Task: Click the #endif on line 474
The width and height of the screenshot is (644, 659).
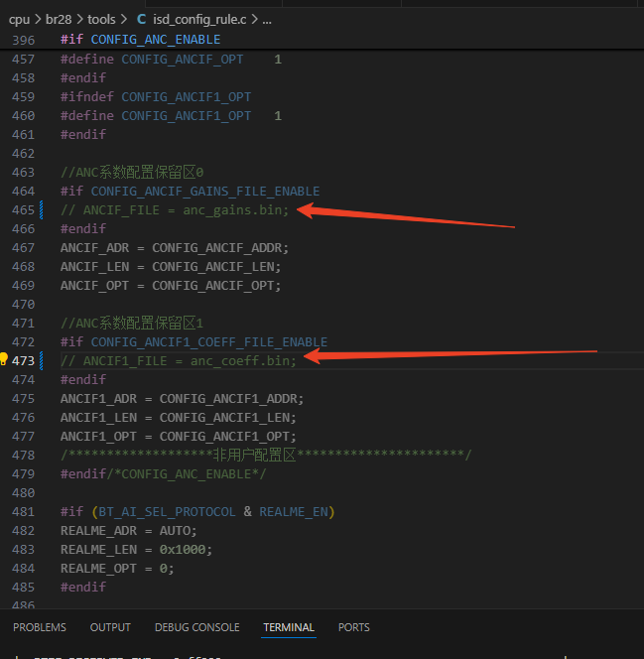Action: (x=83, y=380)
